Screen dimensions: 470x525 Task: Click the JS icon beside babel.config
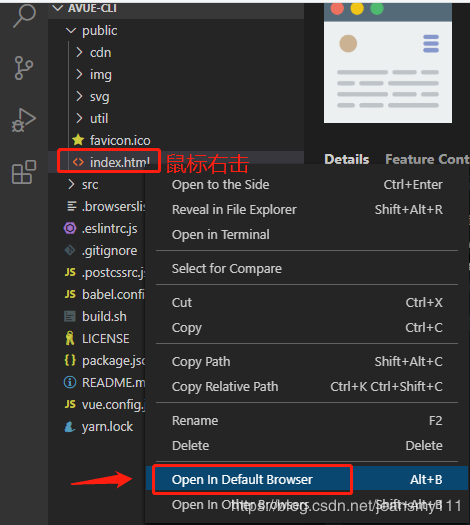tap(70, 294)
